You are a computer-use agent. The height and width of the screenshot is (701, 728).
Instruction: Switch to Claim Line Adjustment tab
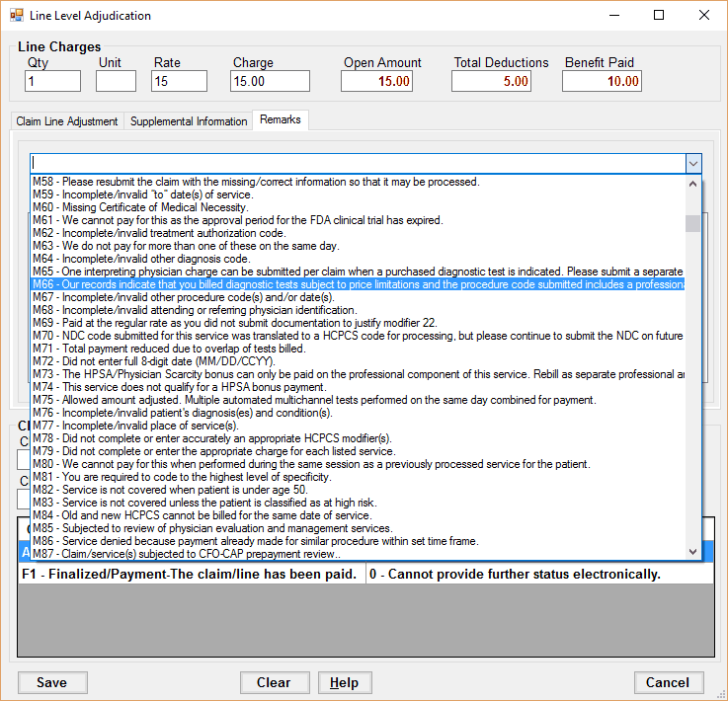67,121
